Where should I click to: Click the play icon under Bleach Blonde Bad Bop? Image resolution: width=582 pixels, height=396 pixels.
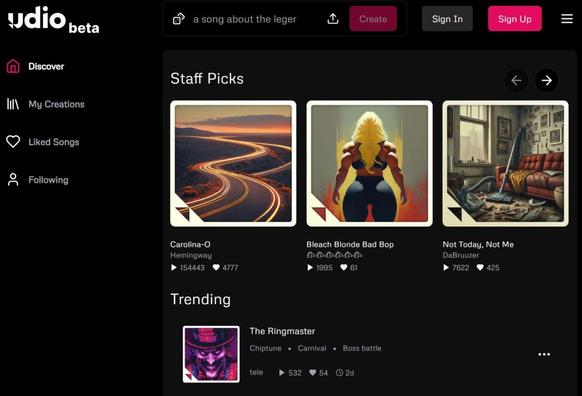click(x=310, y=267)
